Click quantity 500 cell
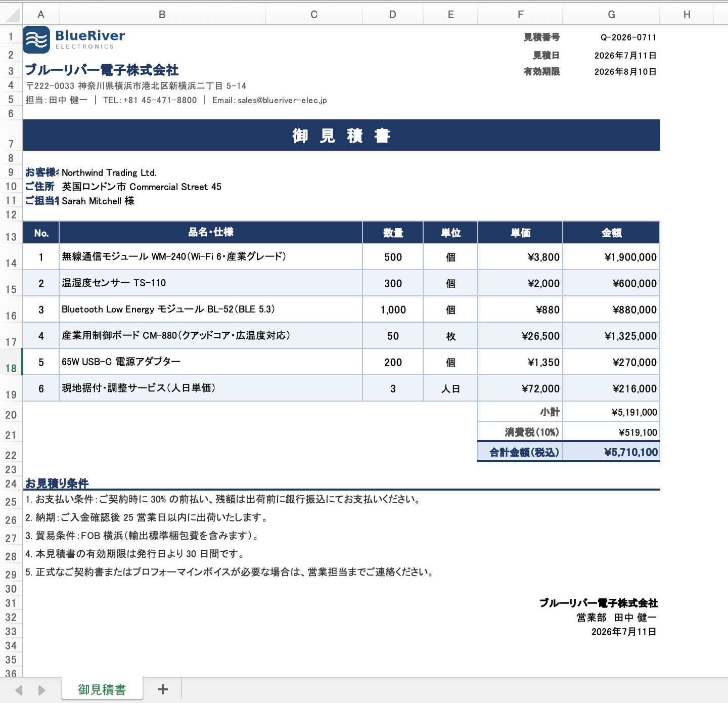The height and width of the screenshot is (703, 728). pos(393,257)
